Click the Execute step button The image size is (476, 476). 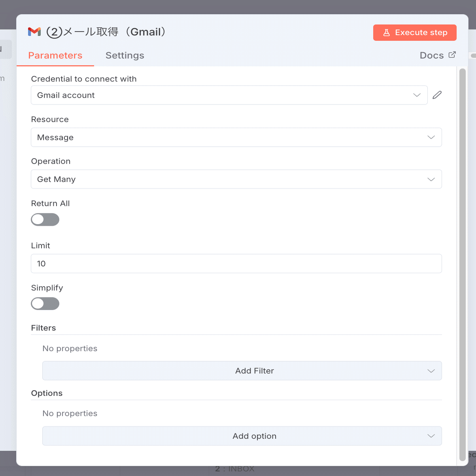pos(414,33)
